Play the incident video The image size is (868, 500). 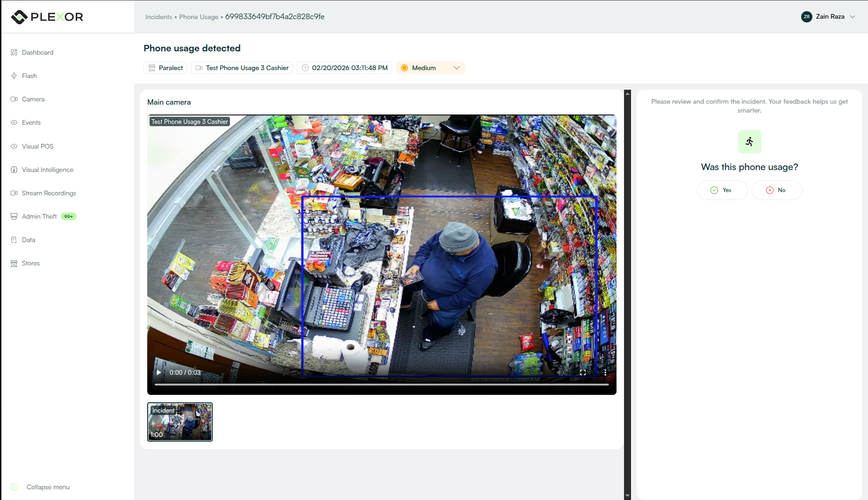click(159, 372)
